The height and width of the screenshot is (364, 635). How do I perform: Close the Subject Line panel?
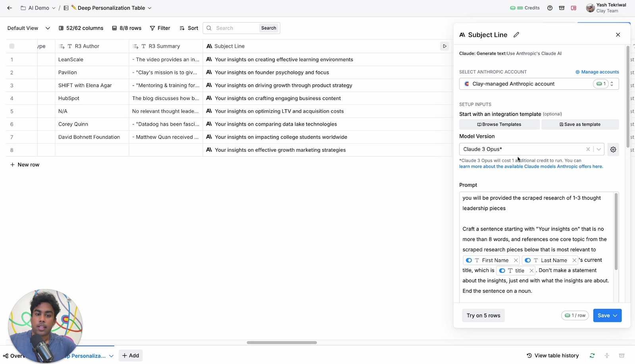coord(618,35)
